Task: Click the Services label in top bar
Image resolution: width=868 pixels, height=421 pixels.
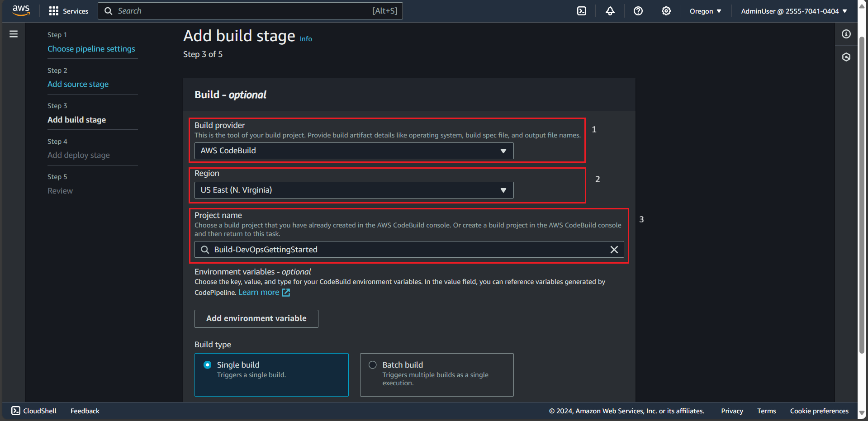Action: 76,11
